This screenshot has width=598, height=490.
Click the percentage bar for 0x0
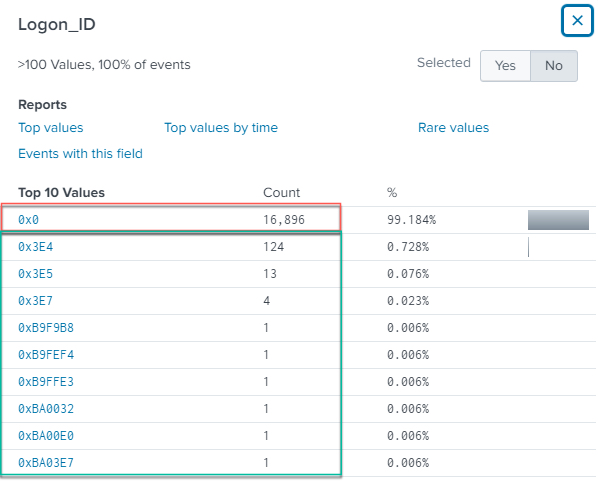[x=558, y=220]
